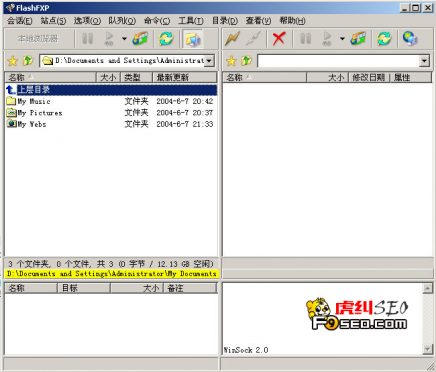Select the 上层目录 parent row

(111, 89)
